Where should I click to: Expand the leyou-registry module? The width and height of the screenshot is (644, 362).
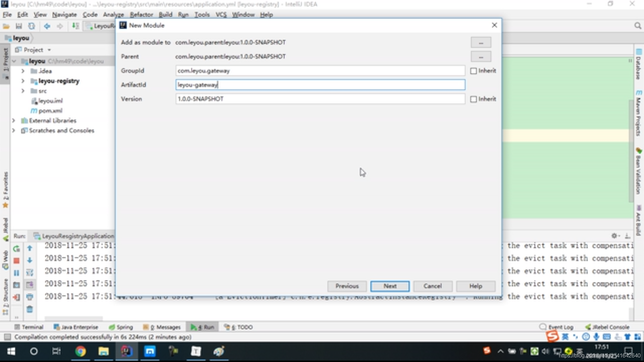23,81
